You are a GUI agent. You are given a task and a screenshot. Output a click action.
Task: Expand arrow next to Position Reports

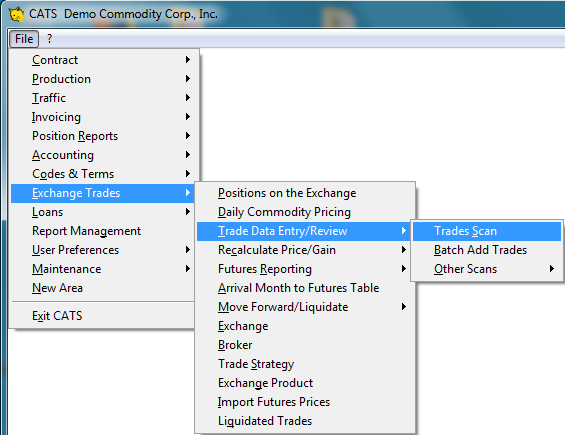[188, 136]
